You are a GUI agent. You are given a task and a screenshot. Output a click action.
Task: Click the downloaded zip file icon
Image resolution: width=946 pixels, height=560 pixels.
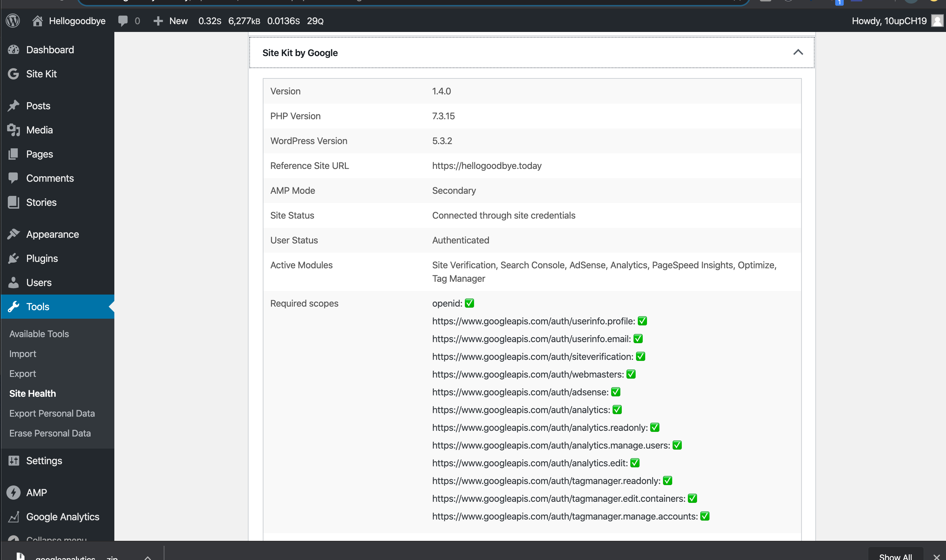pos(21,556)
